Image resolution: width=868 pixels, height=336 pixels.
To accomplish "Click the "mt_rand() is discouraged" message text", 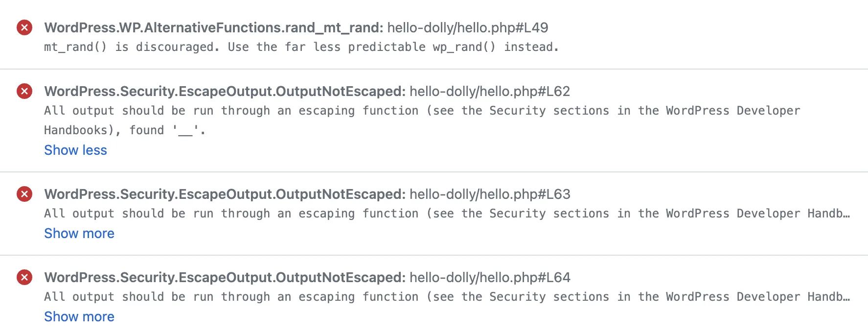I will point(301,47).
